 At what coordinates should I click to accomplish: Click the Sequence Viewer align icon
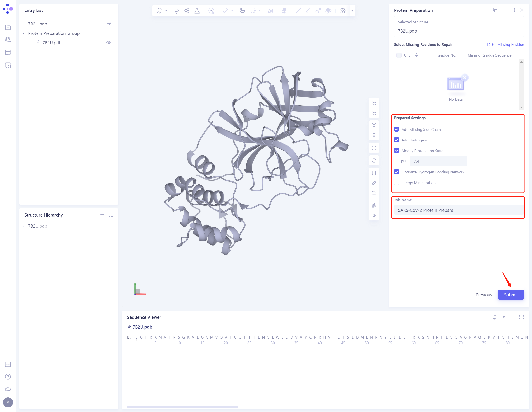click(x=504, y=317)
